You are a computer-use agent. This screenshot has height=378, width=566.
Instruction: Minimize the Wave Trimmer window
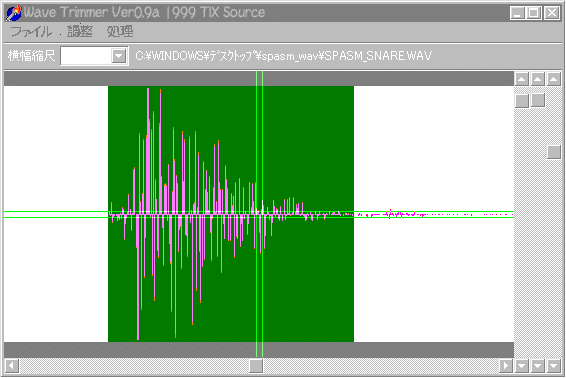(517, 13)
